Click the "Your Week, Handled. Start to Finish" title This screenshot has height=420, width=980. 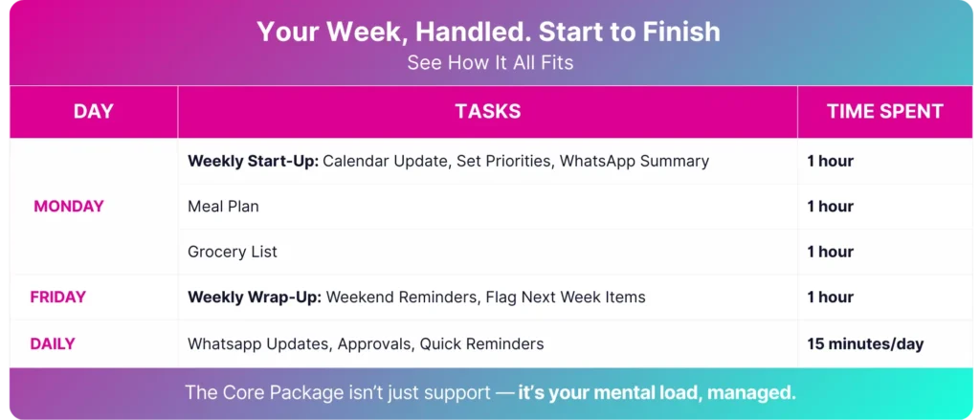[489, 33]
